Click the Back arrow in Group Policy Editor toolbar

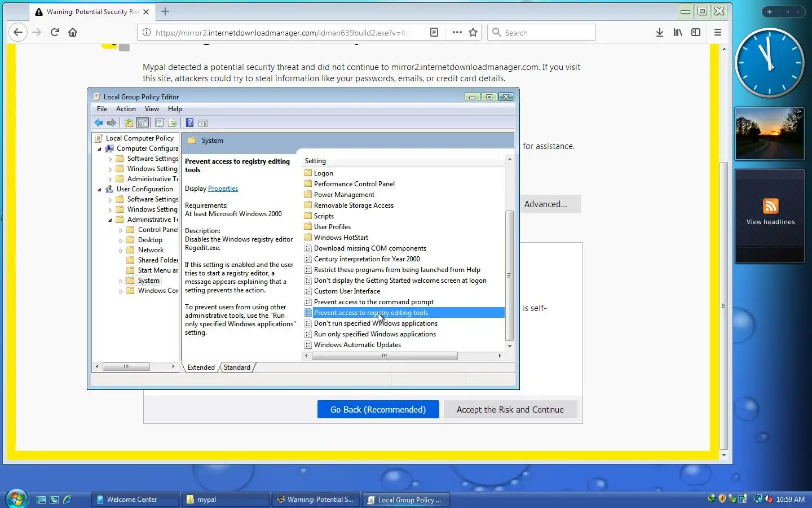99,123
